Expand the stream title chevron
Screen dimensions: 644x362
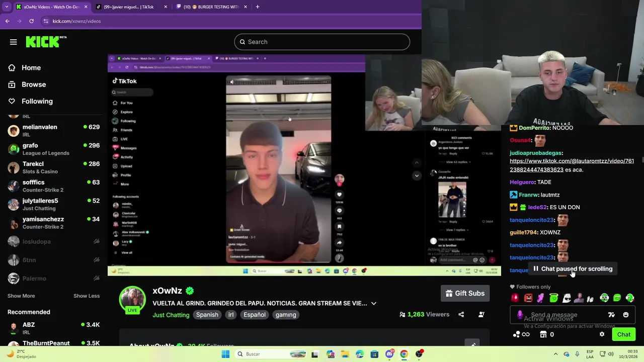point(373,304)
